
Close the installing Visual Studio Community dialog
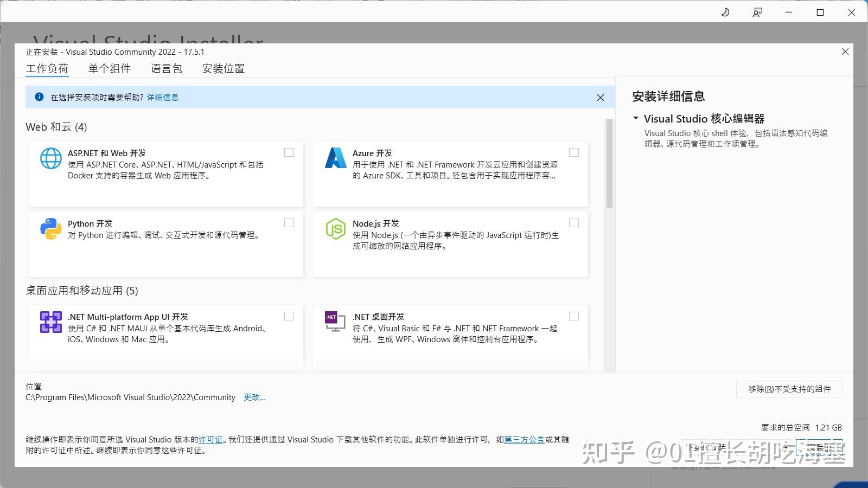click(845, 52)
